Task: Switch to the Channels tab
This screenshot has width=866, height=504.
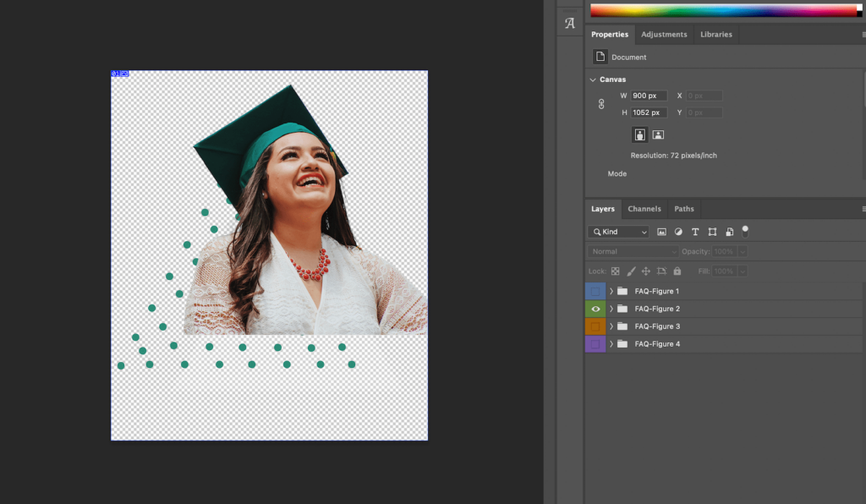Action: pyautogui.click(x=644, y=209)
